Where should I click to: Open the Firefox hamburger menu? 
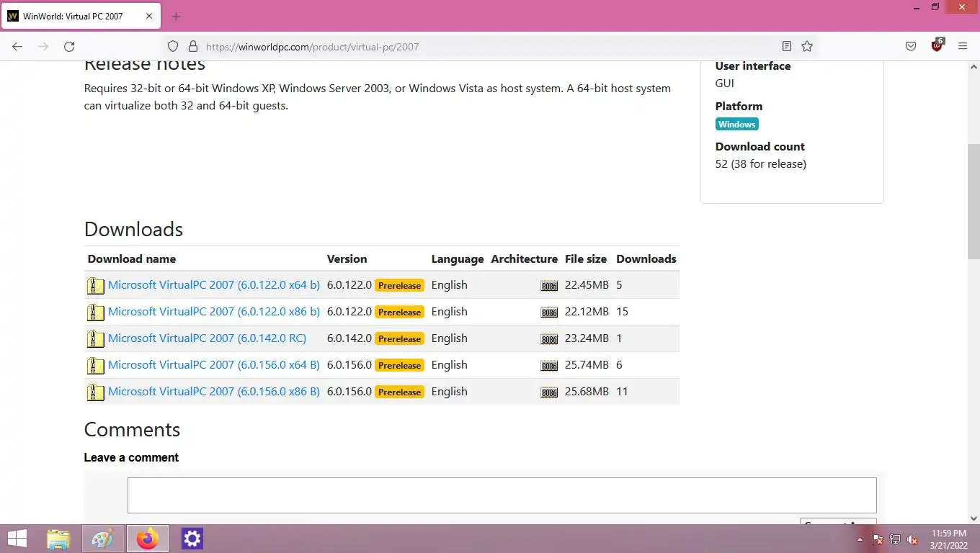[x=963, y=46]
